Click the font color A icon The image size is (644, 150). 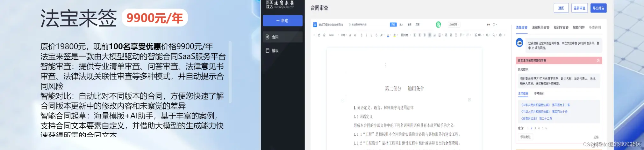tap(388, 35)
